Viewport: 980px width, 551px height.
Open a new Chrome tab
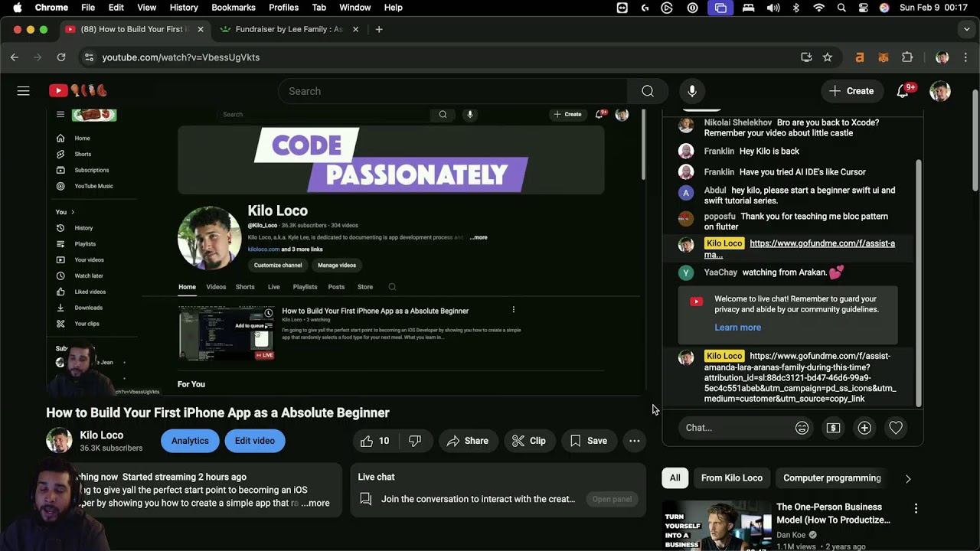coord(379,29)
